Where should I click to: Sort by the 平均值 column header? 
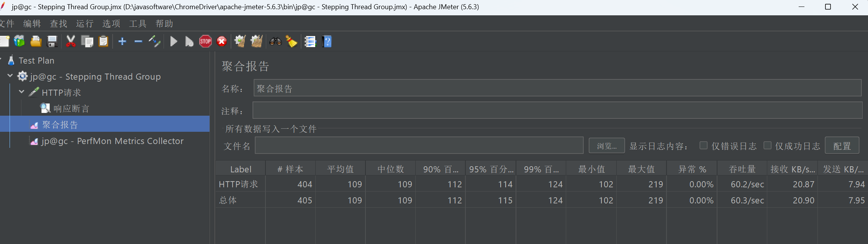(341, 169)
